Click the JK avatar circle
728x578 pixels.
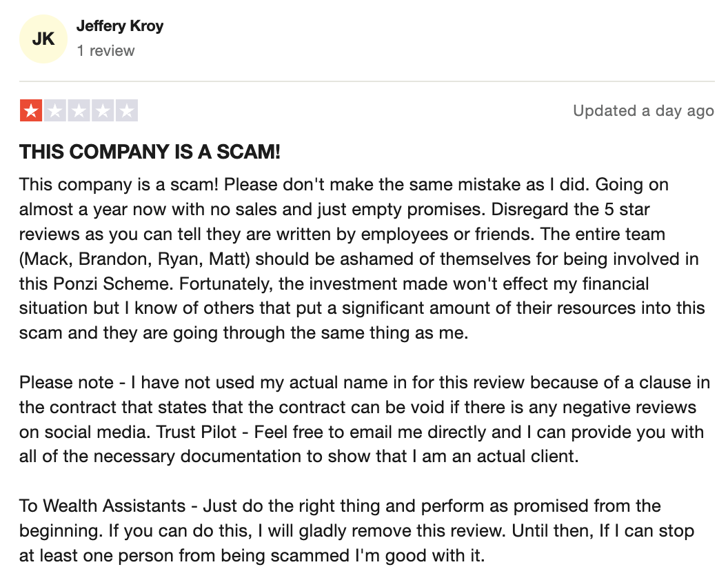[43, 39]
